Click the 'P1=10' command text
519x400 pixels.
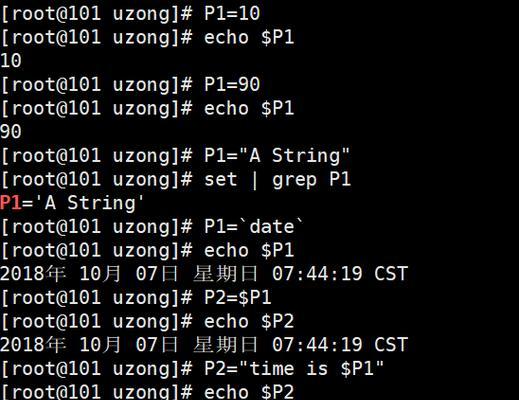coord(232,14)
